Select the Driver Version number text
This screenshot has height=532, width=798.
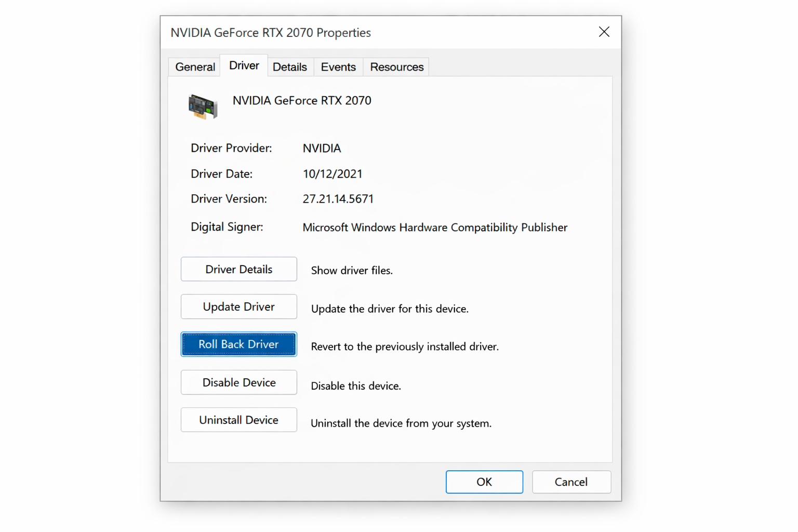tap(338, 198)
